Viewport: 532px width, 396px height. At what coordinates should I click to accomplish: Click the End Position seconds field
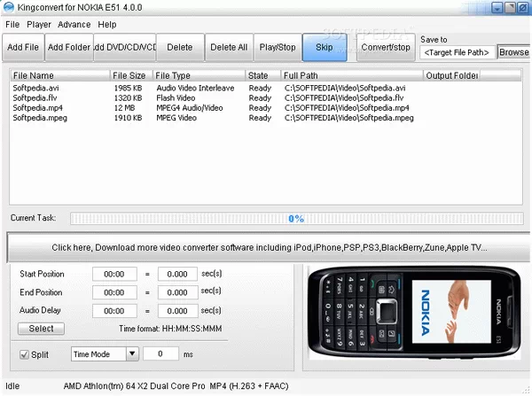pyautogui.click(x=177, y=292)
